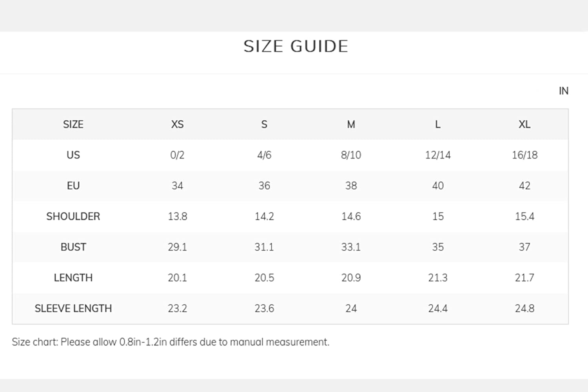The width and height of the screenshot is (588, 392).
Task: Select the XS column header
Action: click(x=177, y=124)
